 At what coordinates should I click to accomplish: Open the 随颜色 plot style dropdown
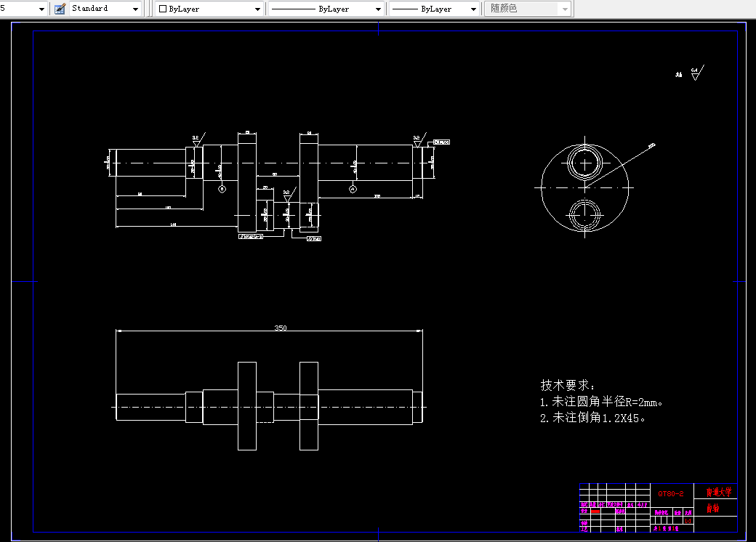[528, 9]
